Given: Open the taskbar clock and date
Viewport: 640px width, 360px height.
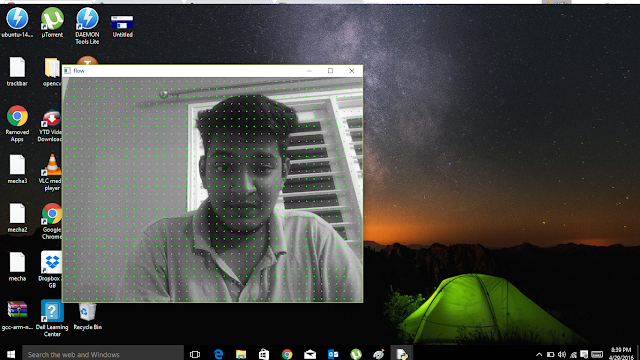Looking at the screenshot, I should coord(621,353).
